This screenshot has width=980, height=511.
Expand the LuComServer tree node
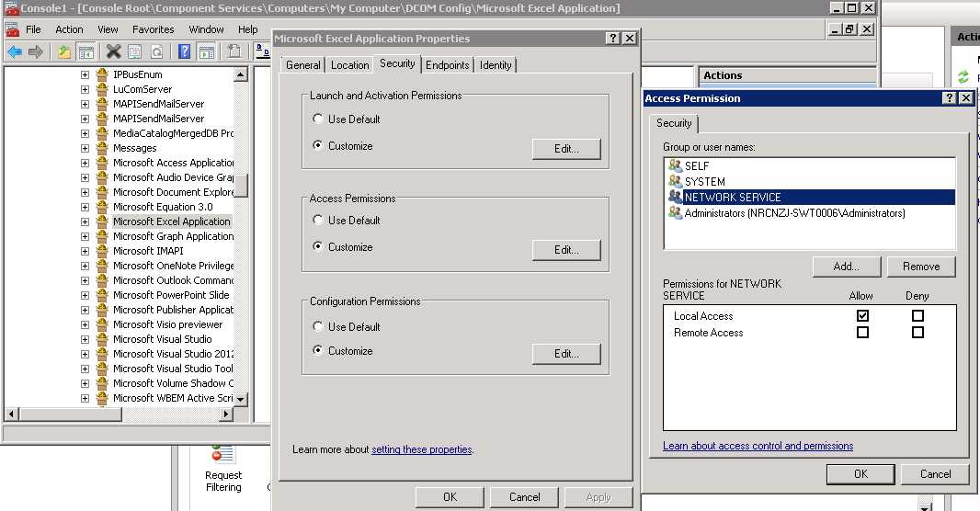pos(85,89)
